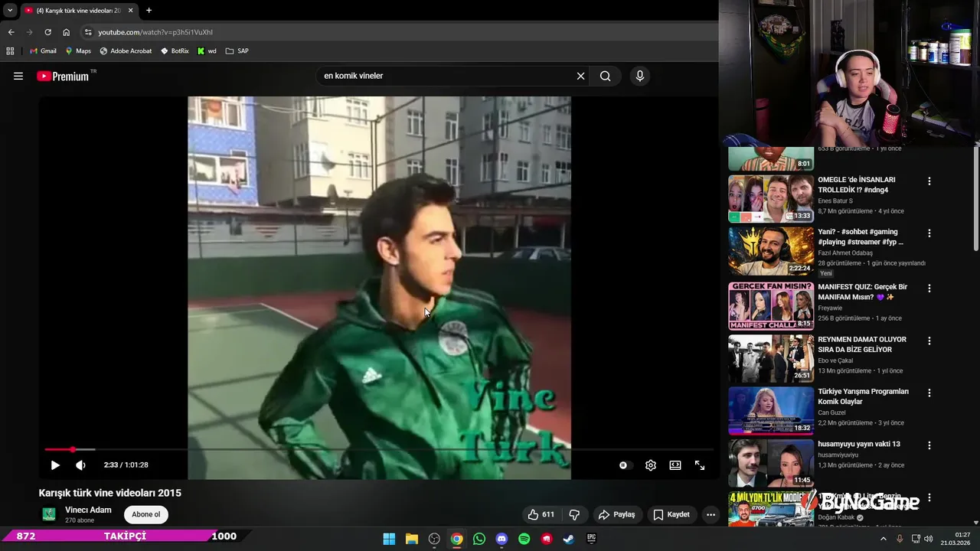Open the Chrome apps grid shortcut

[10, 51]
